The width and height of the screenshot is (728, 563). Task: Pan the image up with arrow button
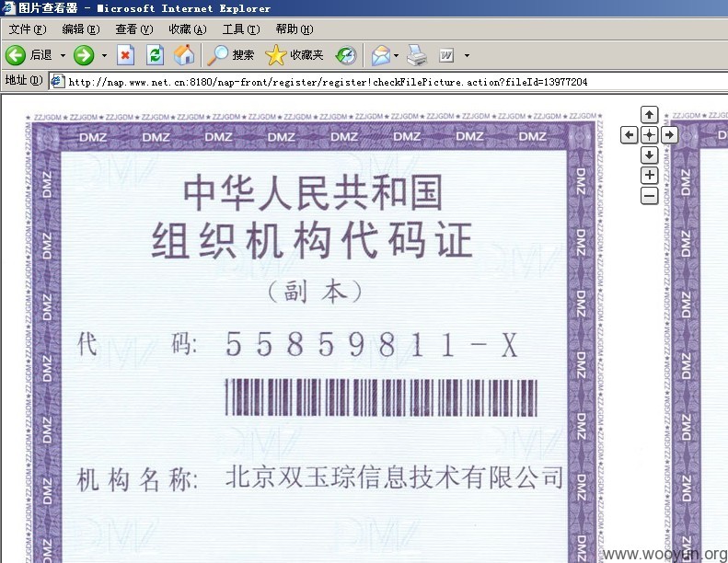649,114
